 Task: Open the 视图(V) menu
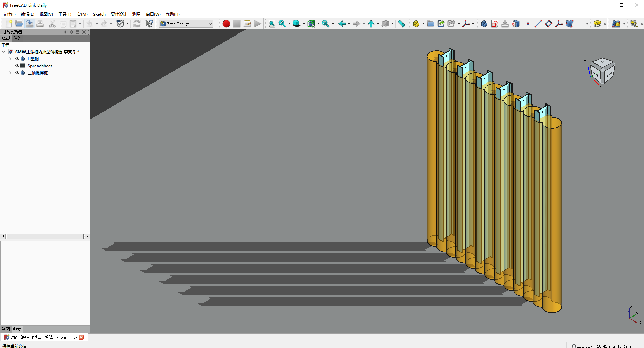coord(46,14)
